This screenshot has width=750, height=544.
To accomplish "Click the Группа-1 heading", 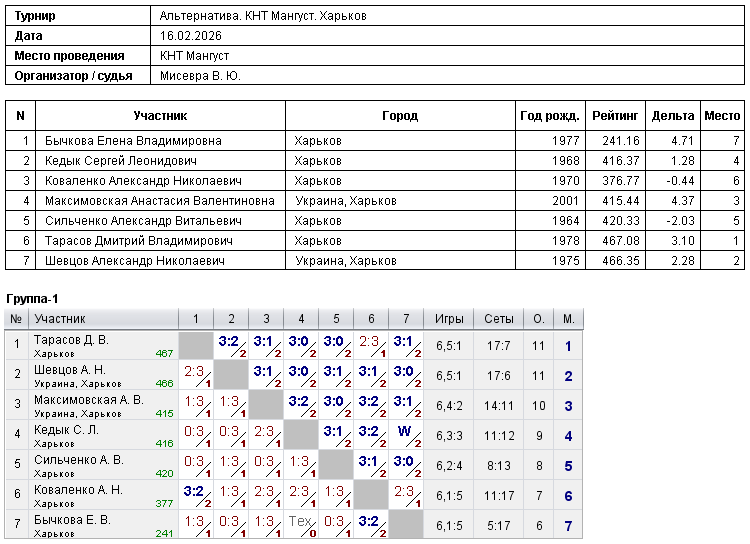I will tap(32, 299).
